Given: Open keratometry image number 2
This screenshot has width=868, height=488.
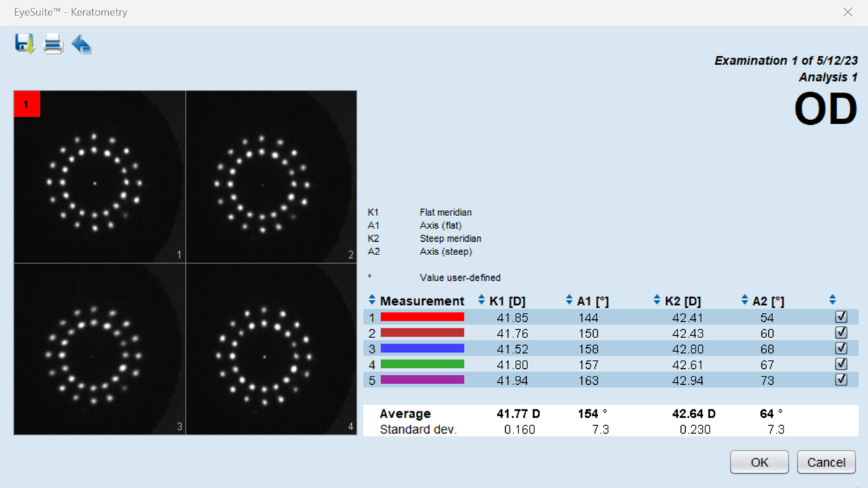Looking at the screenshot, I should pyautogui.click(x=271, y=176).
